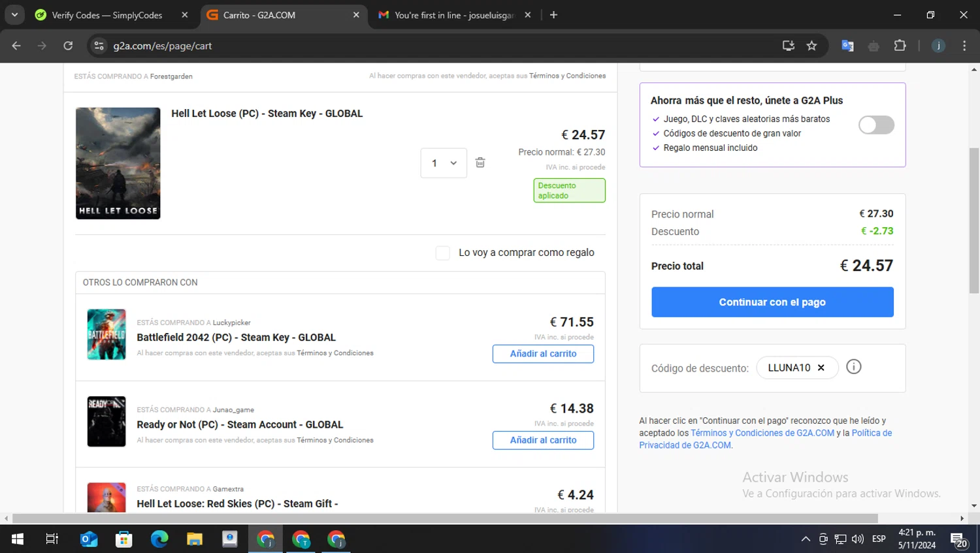Close the Gmail You're first in line tab
The height and width of the screenshot is (553, 980).
tap(527, 15)
